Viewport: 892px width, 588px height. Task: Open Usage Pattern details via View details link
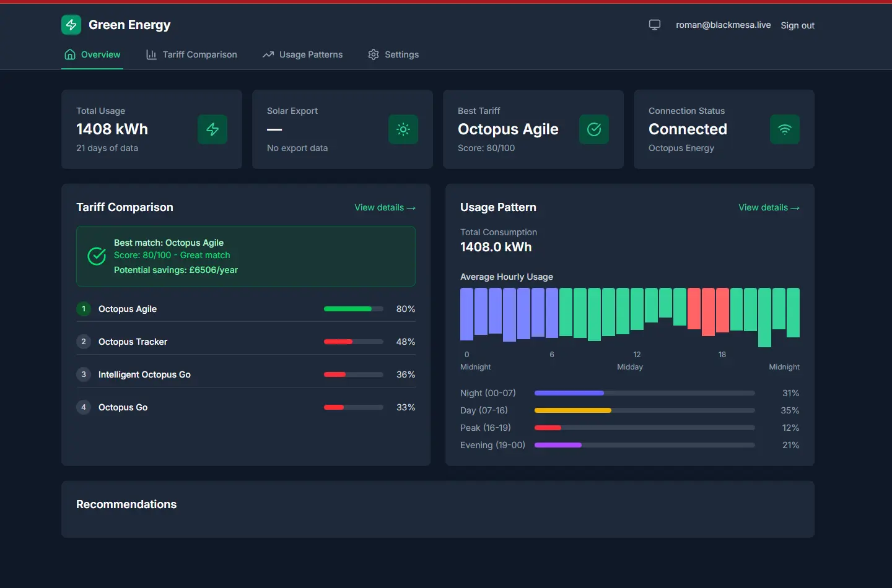click(x=769, y=207)
